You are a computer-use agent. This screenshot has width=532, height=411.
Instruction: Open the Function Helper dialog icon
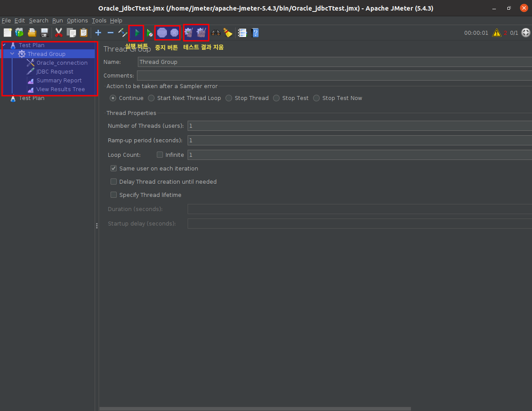coord(242,32)
